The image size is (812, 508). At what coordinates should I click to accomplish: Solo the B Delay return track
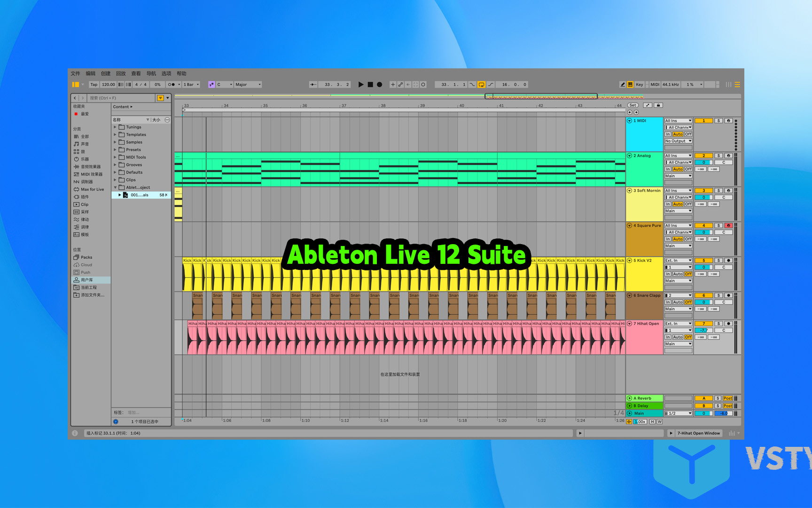[718, 406]
